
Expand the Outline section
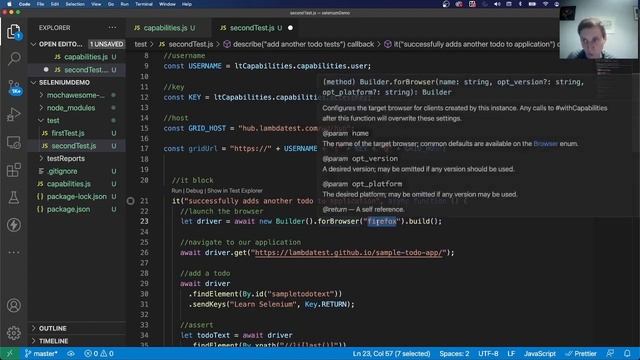click(53, 328)
